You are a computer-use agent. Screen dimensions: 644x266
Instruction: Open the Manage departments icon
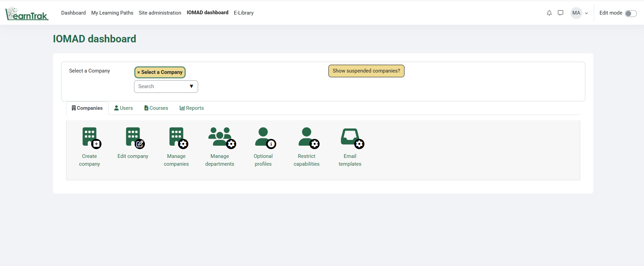point(222,138)
